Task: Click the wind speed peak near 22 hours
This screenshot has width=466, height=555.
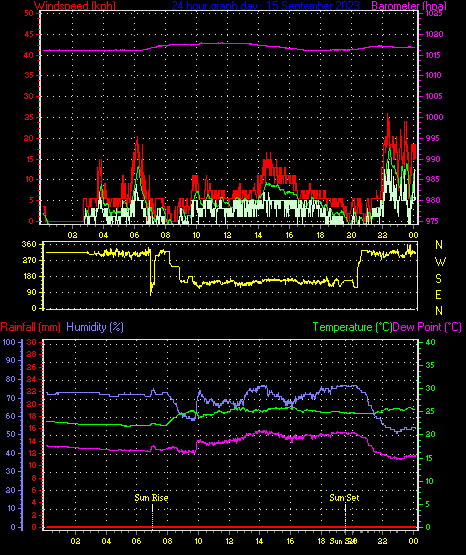Action: pyautogui.click(x=388, y=115)
